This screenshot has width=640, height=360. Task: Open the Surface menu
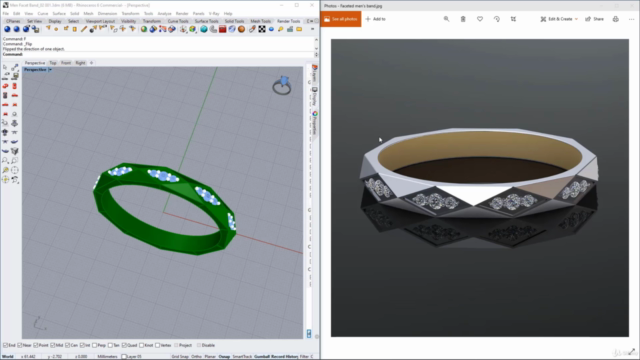pos(59,13)
